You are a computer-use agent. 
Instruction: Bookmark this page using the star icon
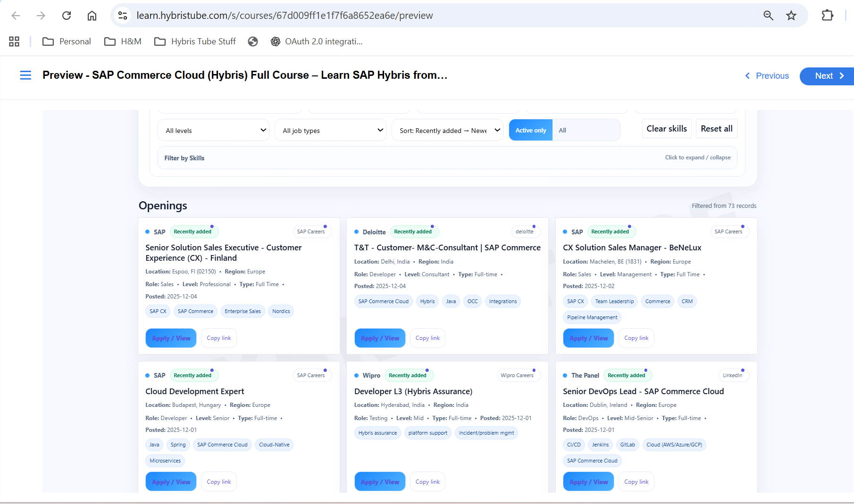coord(792,15)
